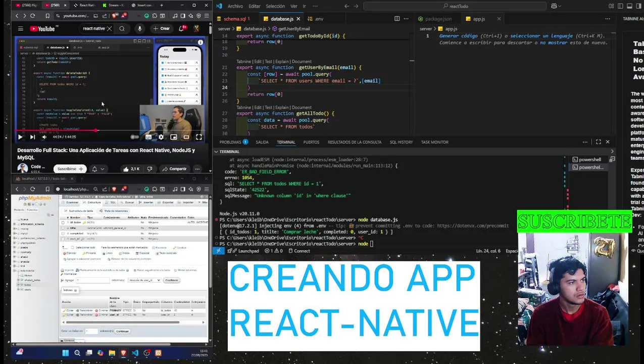Open YouTube notification preferences dropdown
This screenshot has height=364, width=644.
97,169
